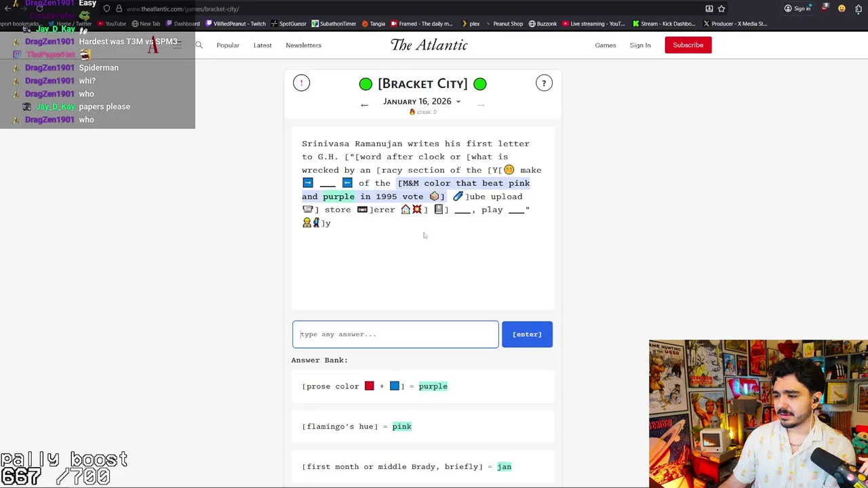Viewport: 868px width, 488px height.
Task: Click the 'streak: 0' indicator
Action: [x=422, y=112]
